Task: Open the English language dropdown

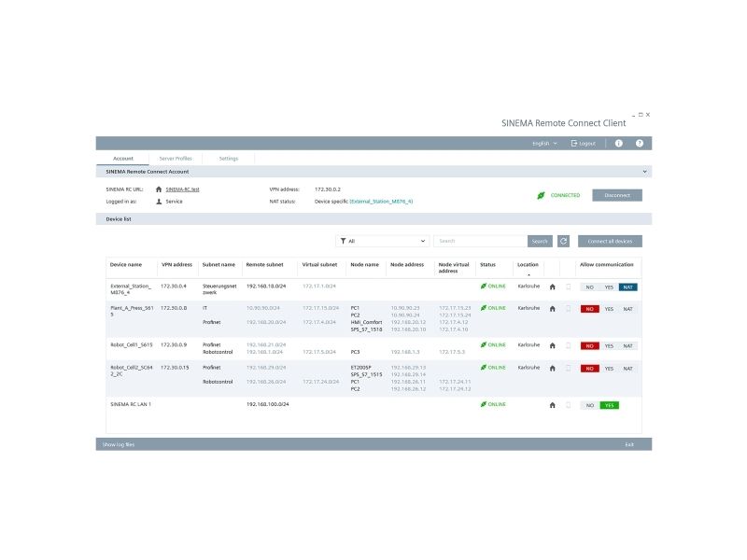Action: (544, 144)
